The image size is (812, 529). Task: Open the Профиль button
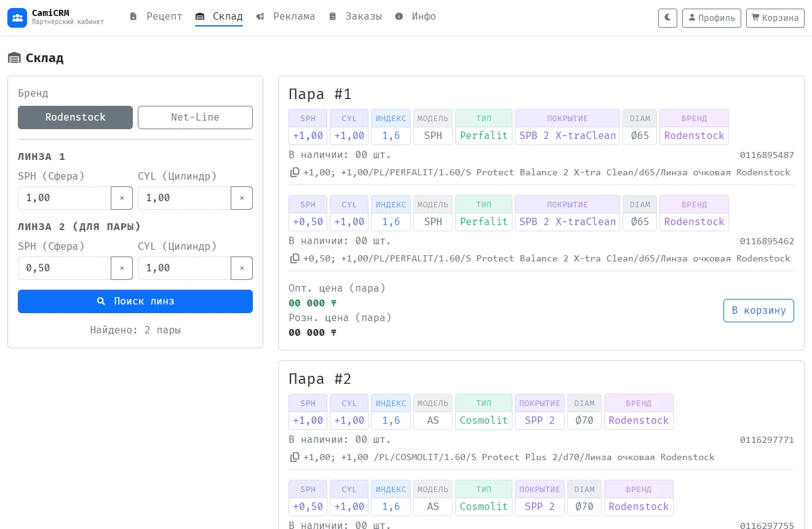(712, 18)
